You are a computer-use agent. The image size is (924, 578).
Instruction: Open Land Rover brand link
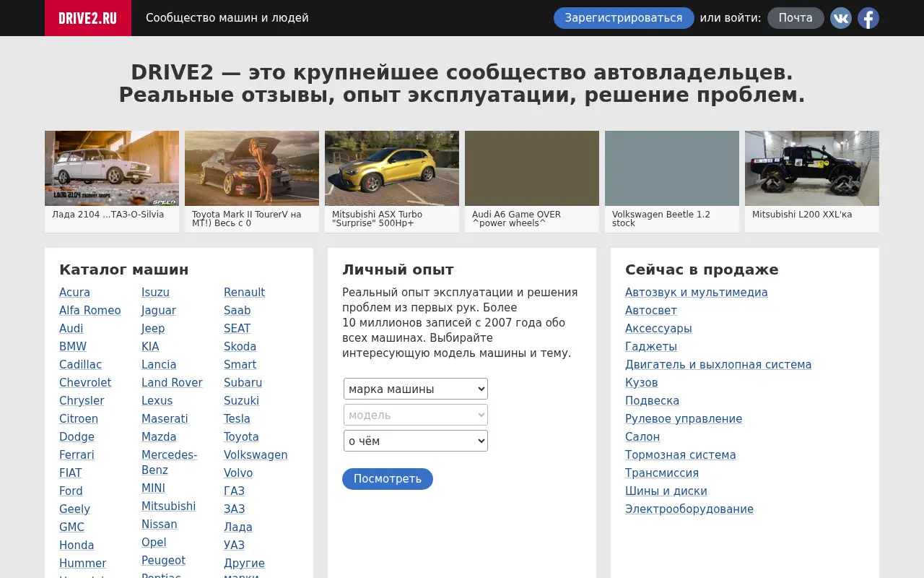click(172, 383)
